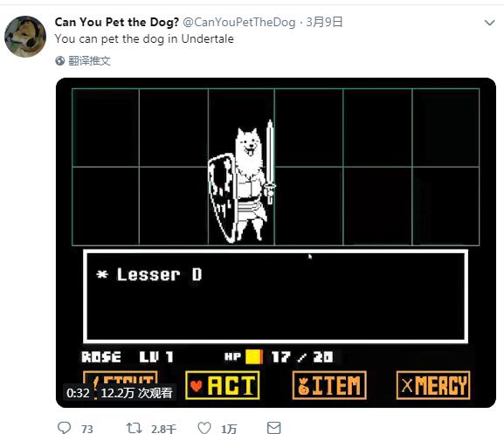Open the @CanYouPetTheDog handle link
The height and width of the screenshot is (434, 504).
pyautogui.click(x=238, y=22)
